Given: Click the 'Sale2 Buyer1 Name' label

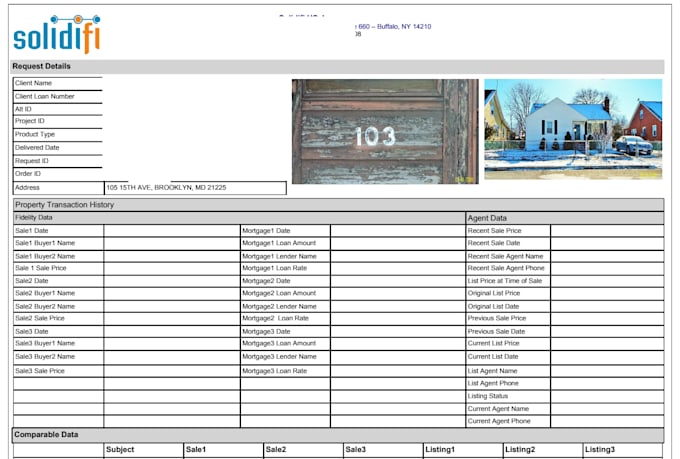Looking at the screenshot, I should click(x=45, y=293).
